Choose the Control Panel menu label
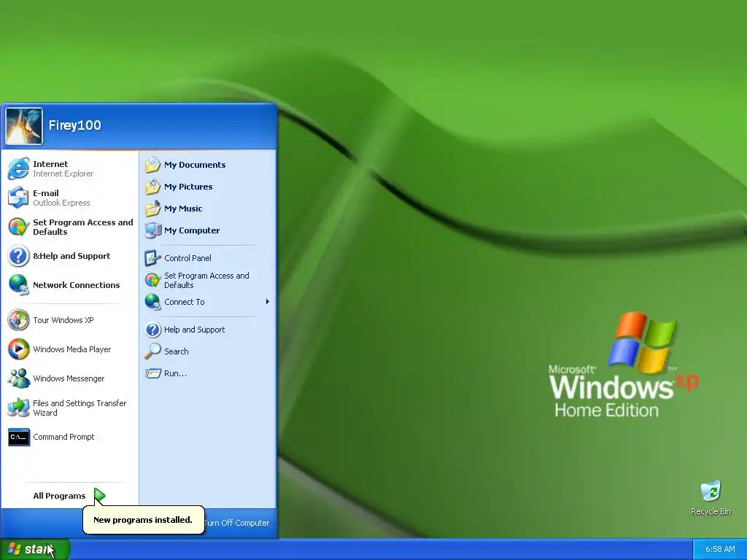Screen dimensions: 747x560 click(187, 258)
